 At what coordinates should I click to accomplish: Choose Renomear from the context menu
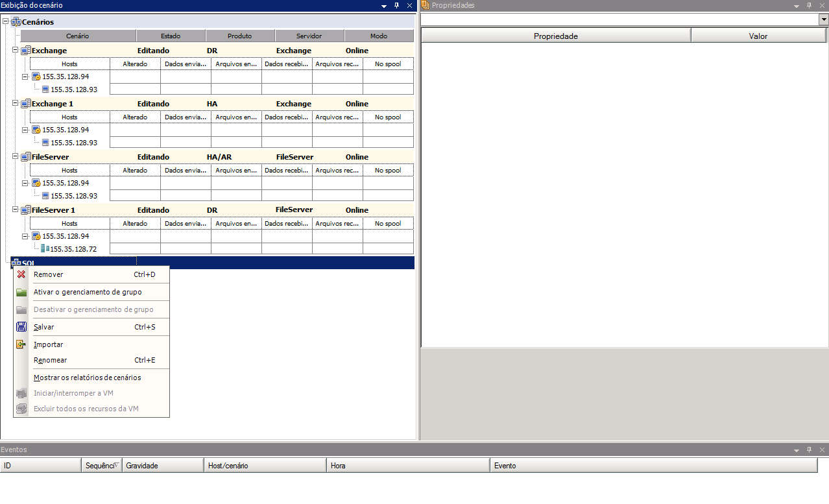[91, 360]
